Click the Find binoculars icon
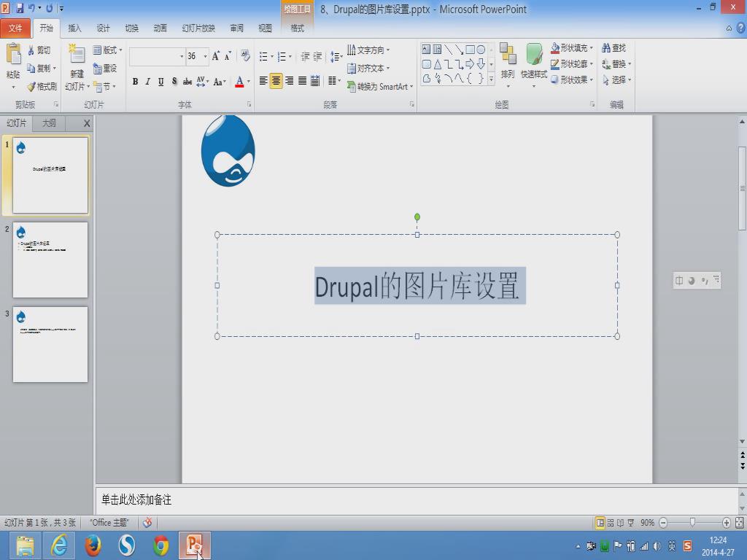The image size is (747, 560). tap(606, 48)
